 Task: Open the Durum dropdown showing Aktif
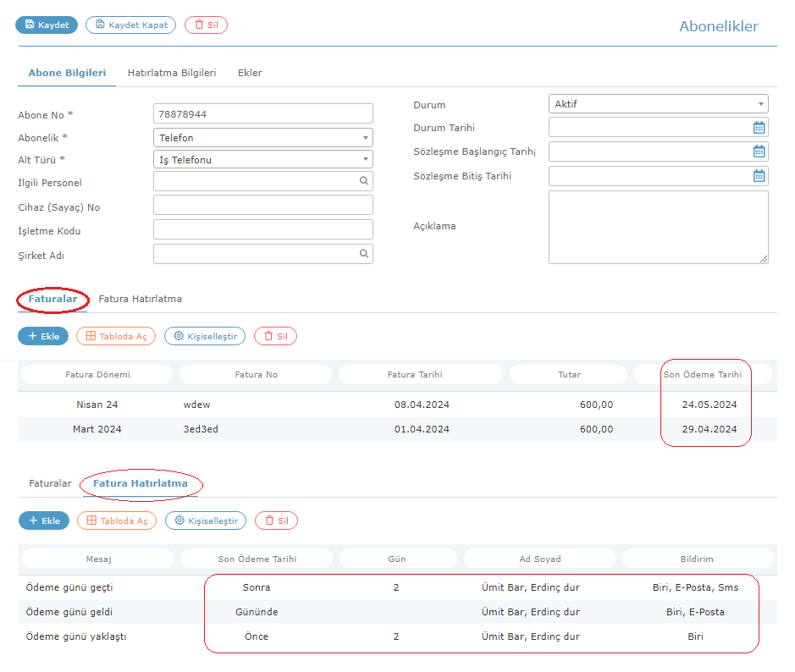click(x=658, y=104)
